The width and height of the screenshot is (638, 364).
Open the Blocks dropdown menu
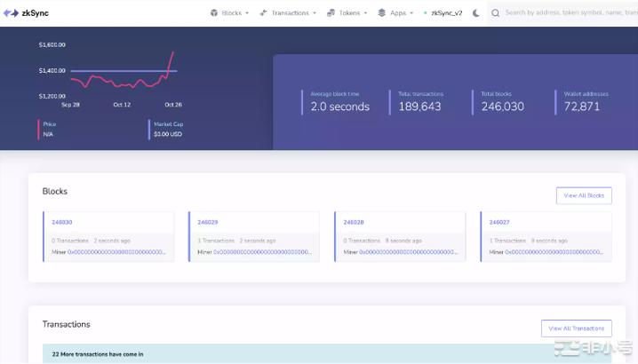tap(229, 13)
